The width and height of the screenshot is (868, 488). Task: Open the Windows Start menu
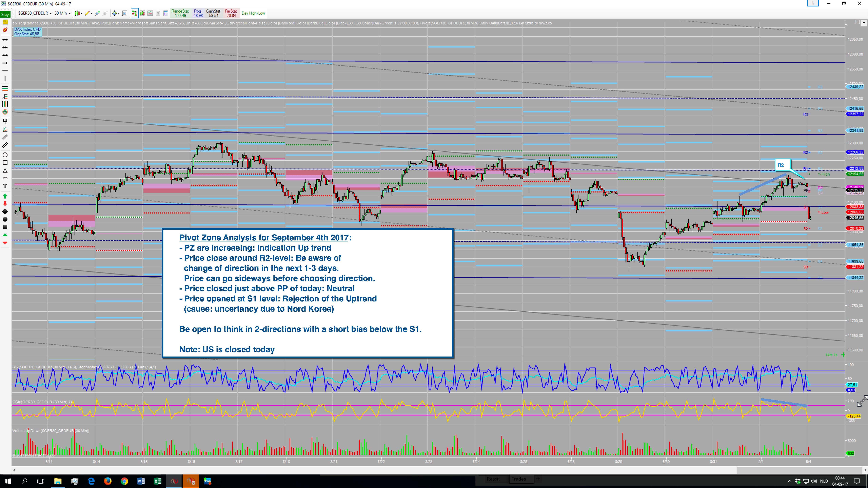tap(8, 481)
